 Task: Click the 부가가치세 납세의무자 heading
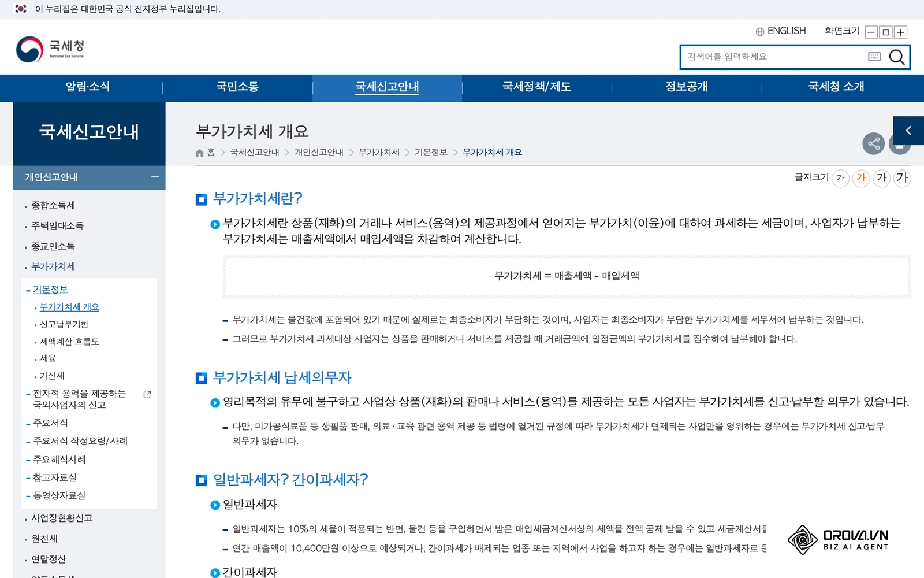point(282,378)
